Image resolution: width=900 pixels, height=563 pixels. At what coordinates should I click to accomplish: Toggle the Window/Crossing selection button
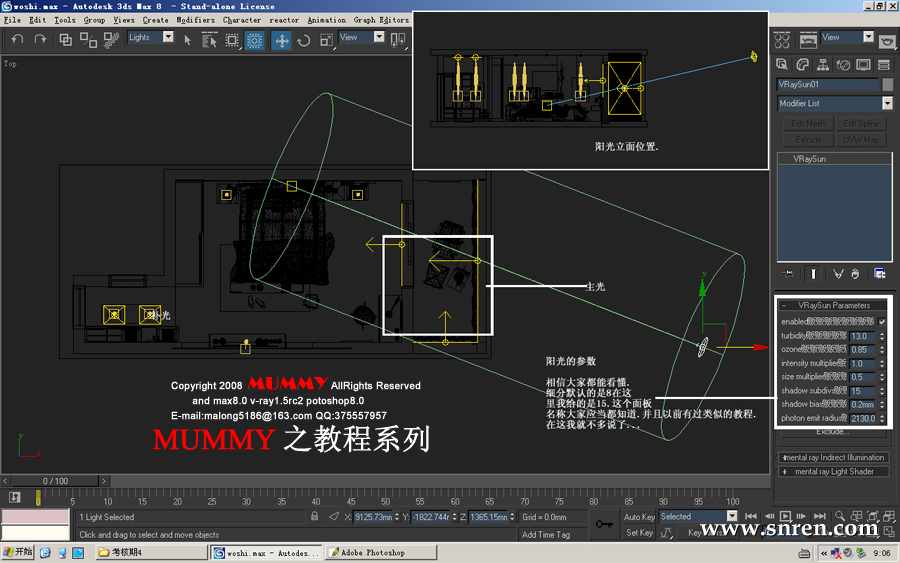click(255, 40)
